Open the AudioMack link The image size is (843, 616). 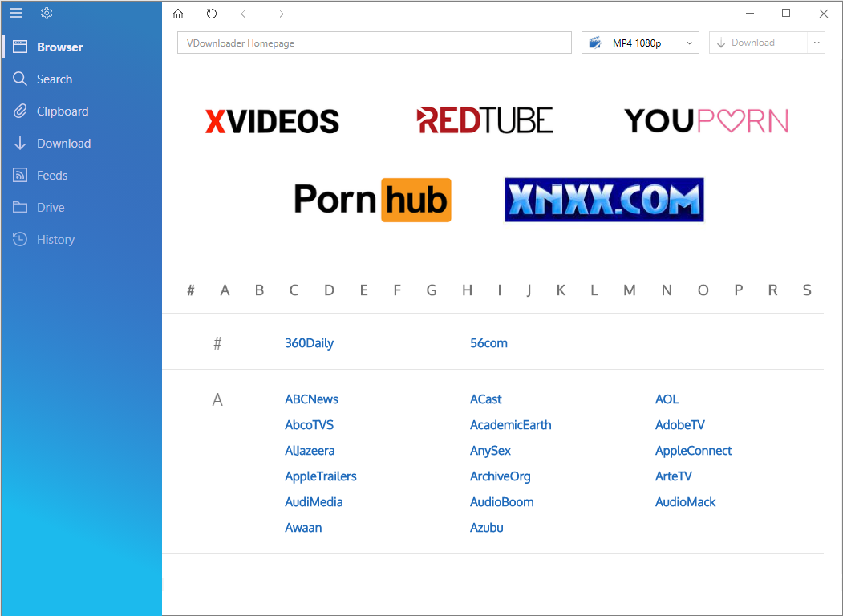686,502
